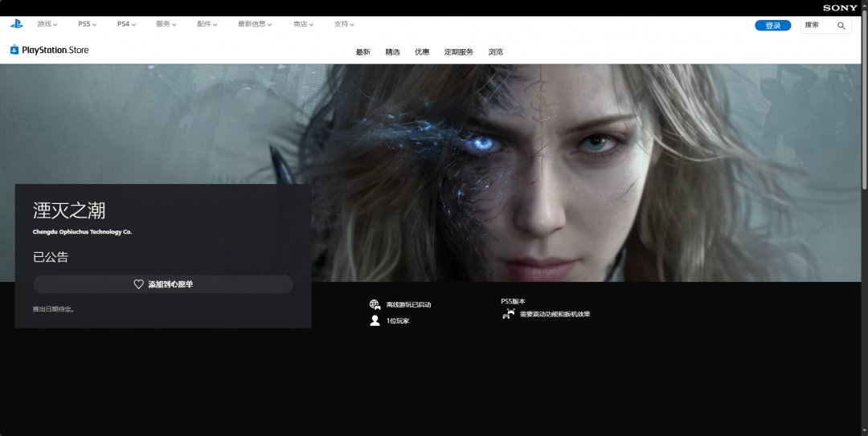
Task: Click the 添加到心愿单 button
Action: click(x=163, y=284)
